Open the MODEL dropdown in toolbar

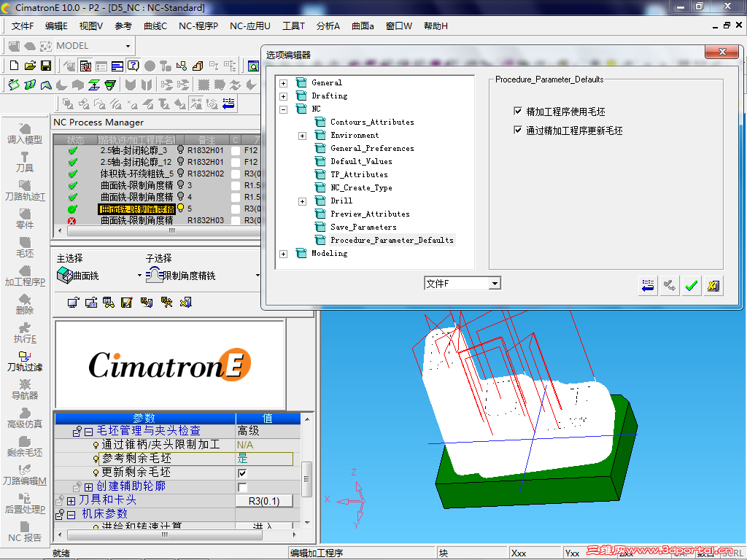point(128,46)
